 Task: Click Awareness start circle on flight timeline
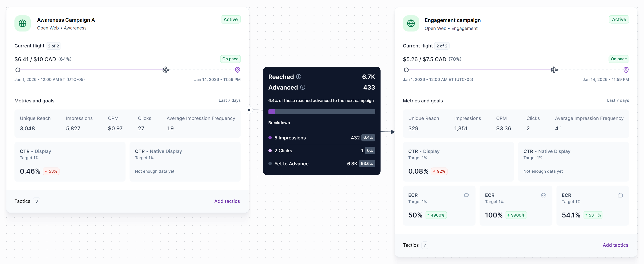tap(18, 70)
